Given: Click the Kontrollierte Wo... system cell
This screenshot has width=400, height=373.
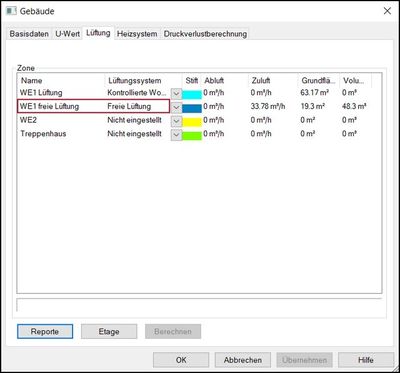Looking at the screenshot, I should pyautogui.click(x=136, y=93).
